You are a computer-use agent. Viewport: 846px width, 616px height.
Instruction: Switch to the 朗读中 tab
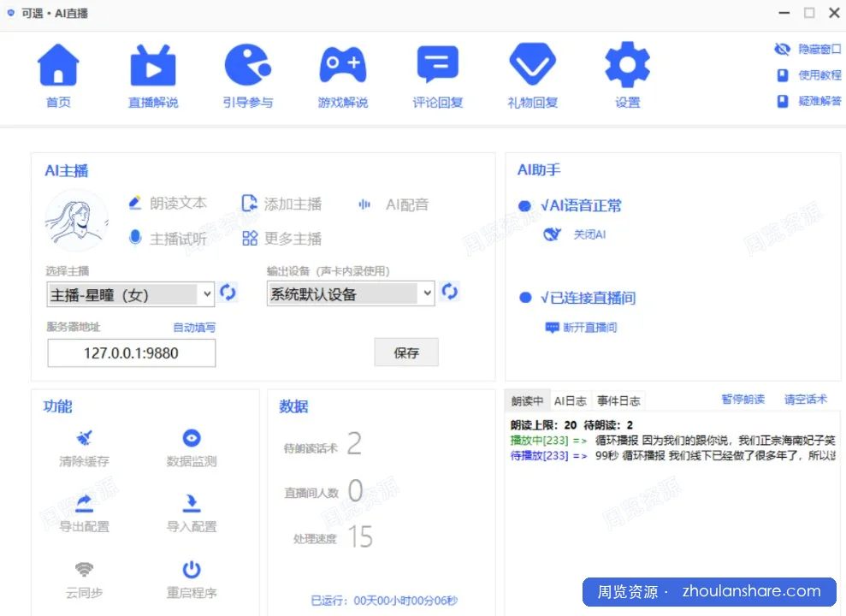(x=527, y=400)
